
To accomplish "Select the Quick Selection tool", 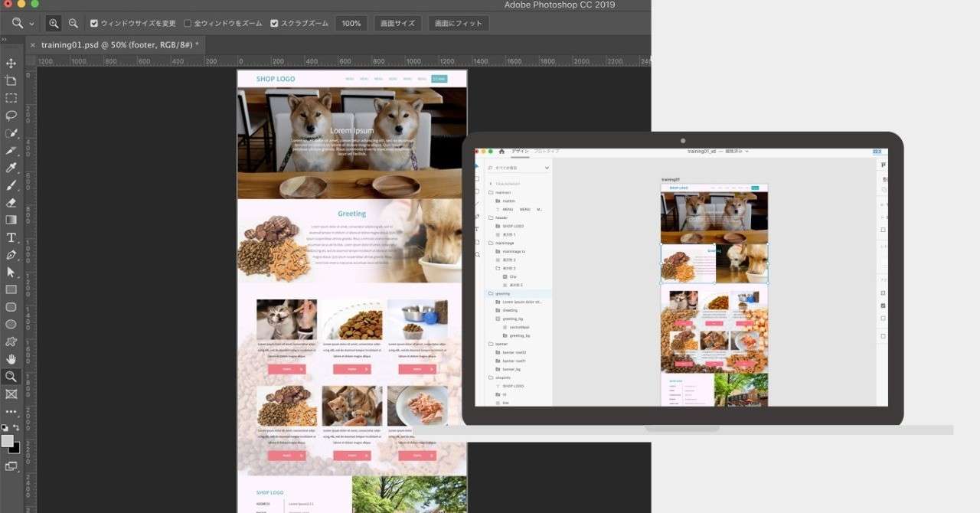I will coord(11,133).
